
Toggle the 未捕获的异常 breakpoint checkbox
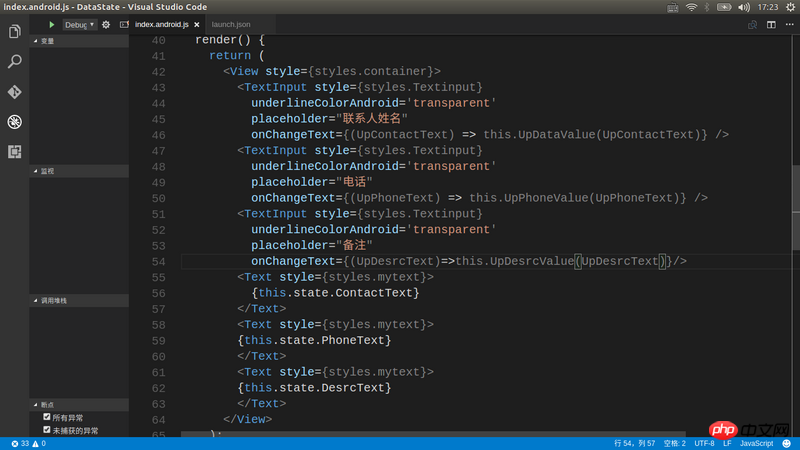point(47,429)
